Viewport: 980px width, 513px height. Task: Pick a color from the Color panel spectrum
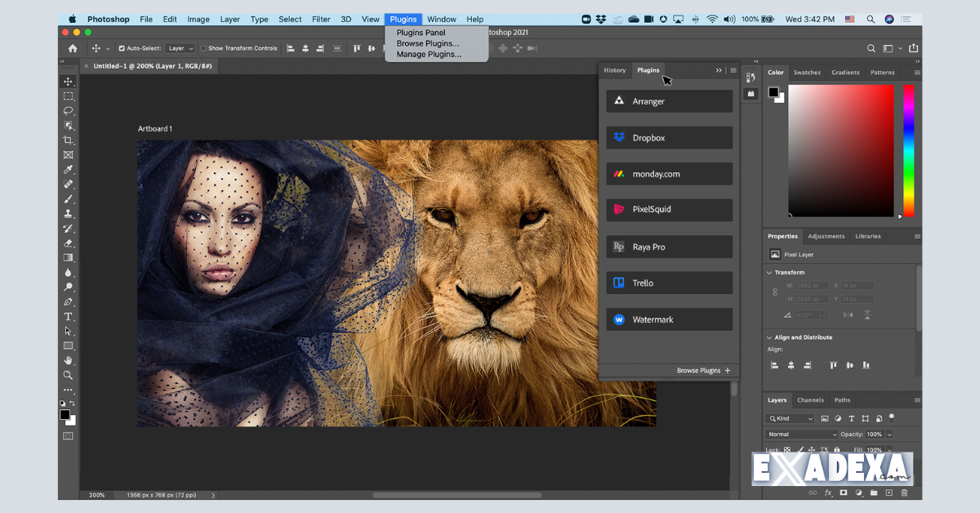(x=841, y=151)
